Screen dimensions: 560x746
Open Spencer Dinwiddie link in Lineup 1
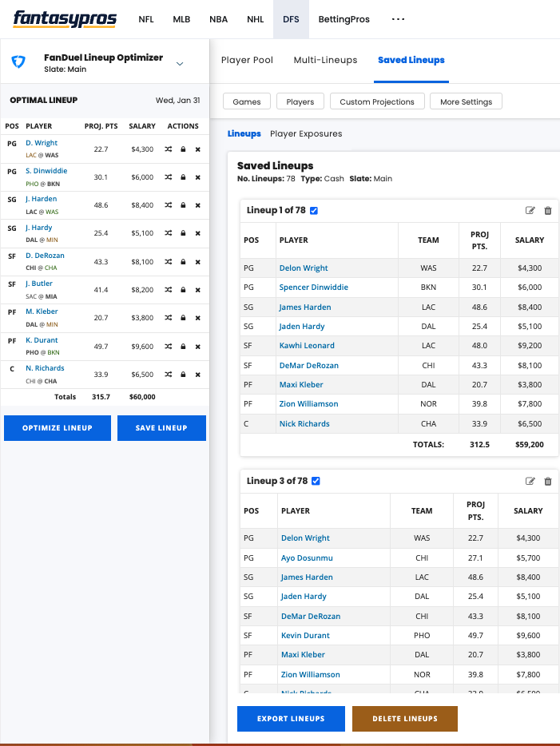click(313, 288)
